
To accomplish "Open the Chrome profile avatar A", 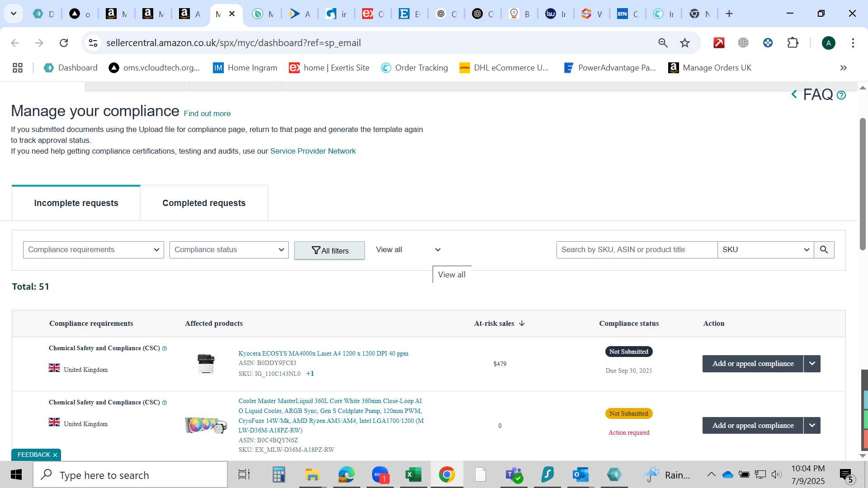I will pyautogui.click(x=828, y=43).
